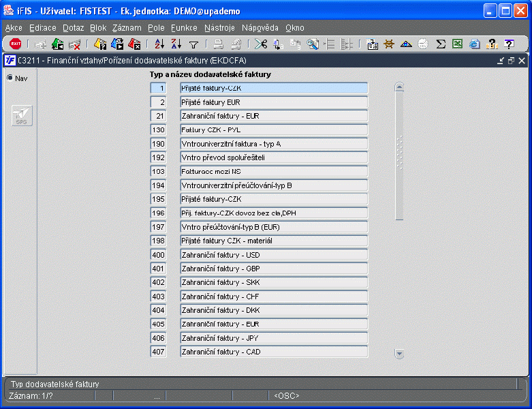Viewport: 532px width, 409px height.
Task: Click the delete record icon with red X
Action: point(75,44)
